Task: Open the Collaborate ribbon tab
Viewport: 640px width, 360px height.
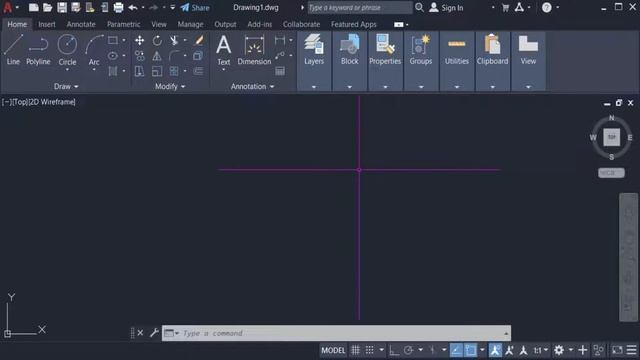Action: point(301,24)
